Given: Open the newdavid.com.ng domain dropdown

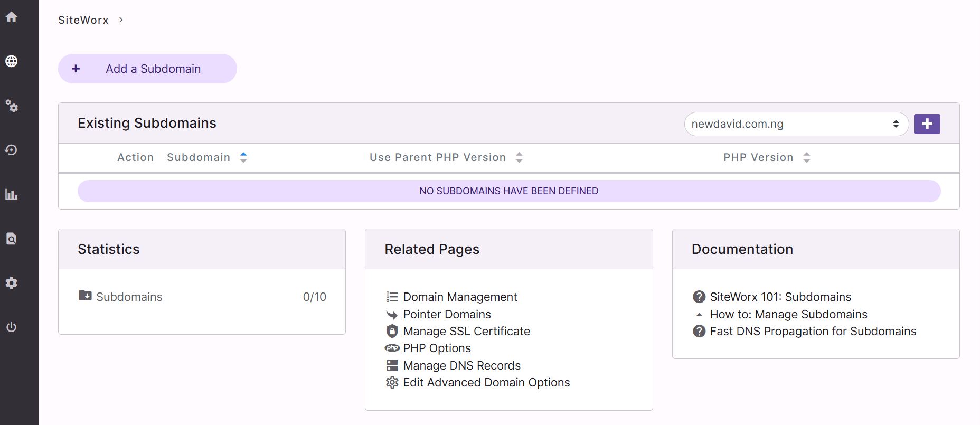Looking at the screenshot, I should click(796, 124).
